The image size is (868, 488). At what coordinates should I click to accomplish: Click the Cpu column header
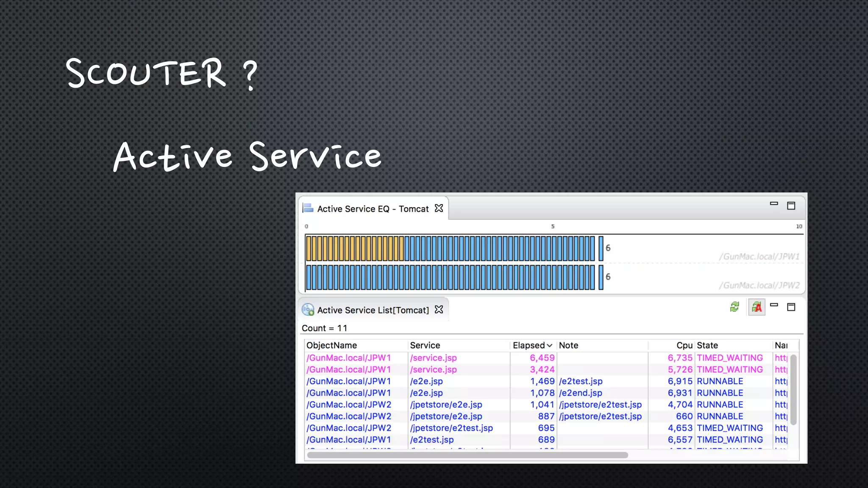point(684,345)
